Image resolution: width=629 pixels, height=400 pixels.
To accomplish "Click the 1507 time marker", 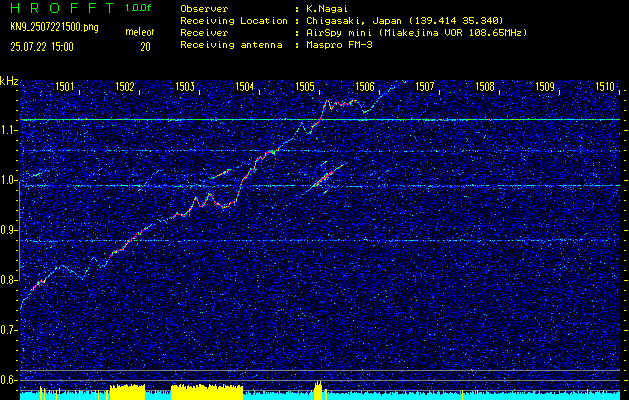I will tap(425, 86).
